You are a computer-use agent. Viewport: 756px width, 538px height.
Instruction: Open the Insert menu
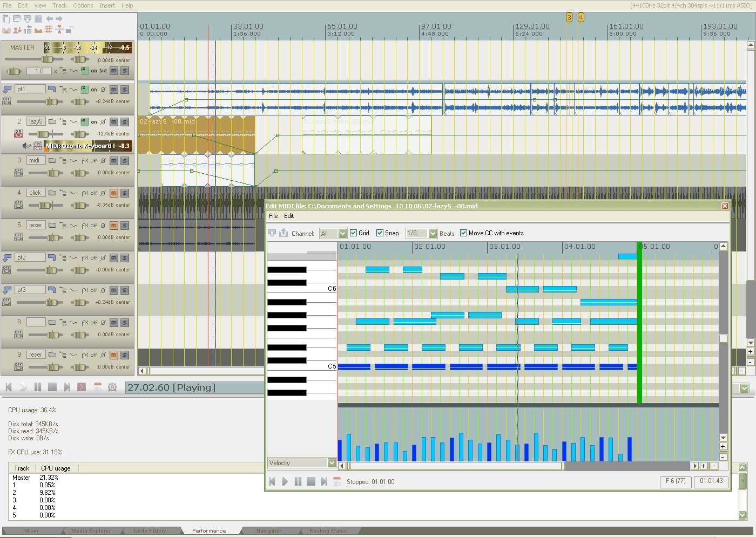point(107,5)
